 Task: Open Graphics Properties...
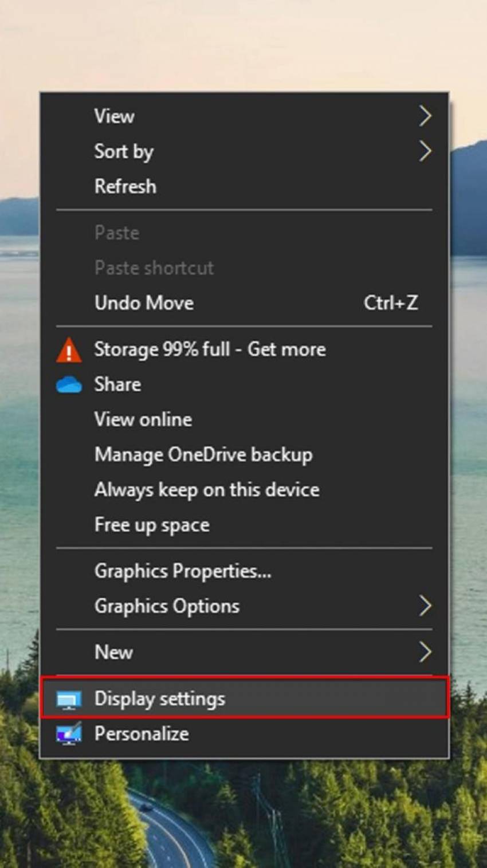coord(183,571)
